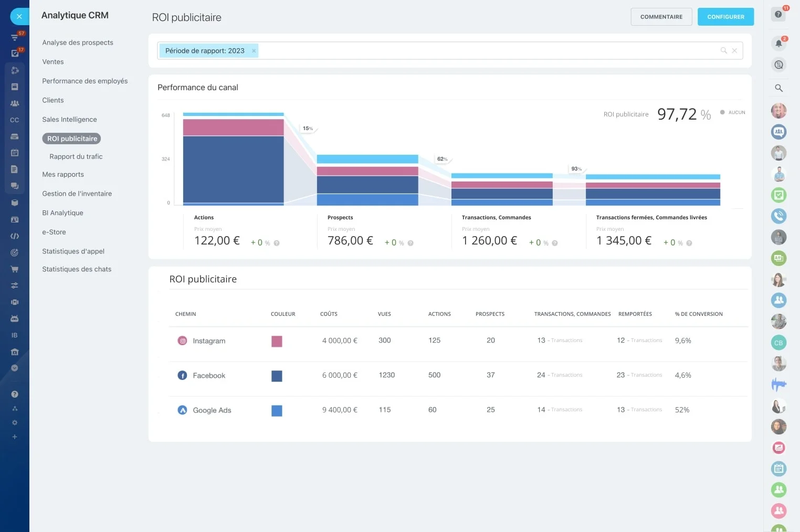Click the COMMENTAIRE button

tap(661, 17)
